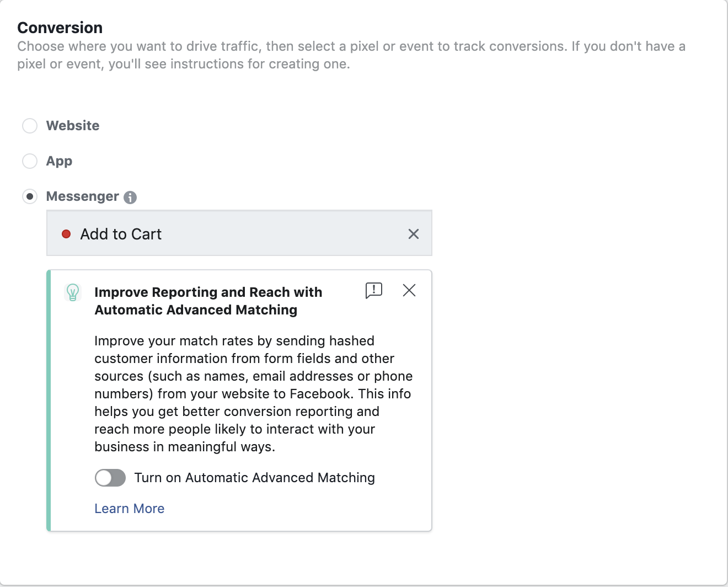The height and width of the screenshot is (587, 728).
Task: Click the Messenger info icon
Action: tap(130, 198)
